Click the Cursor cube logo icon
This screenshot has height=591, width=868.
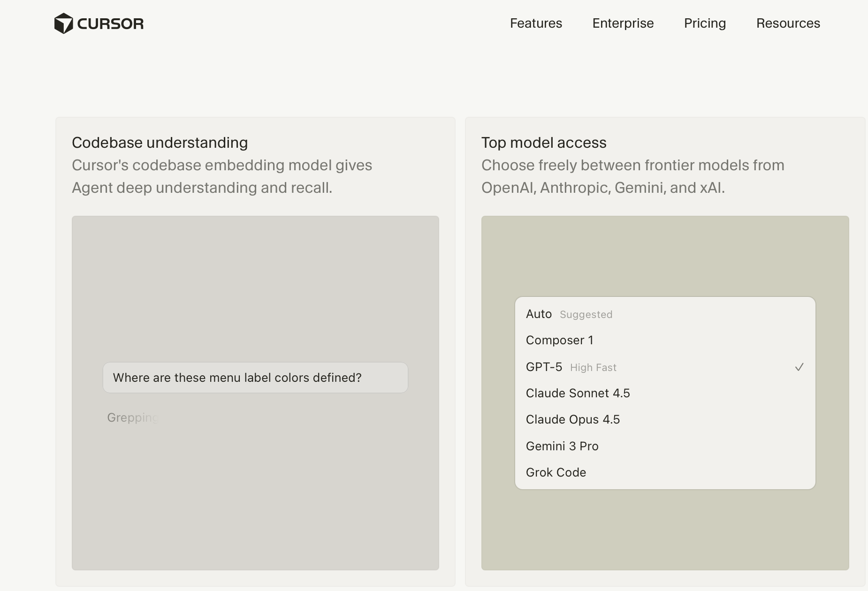pos(63,23)
